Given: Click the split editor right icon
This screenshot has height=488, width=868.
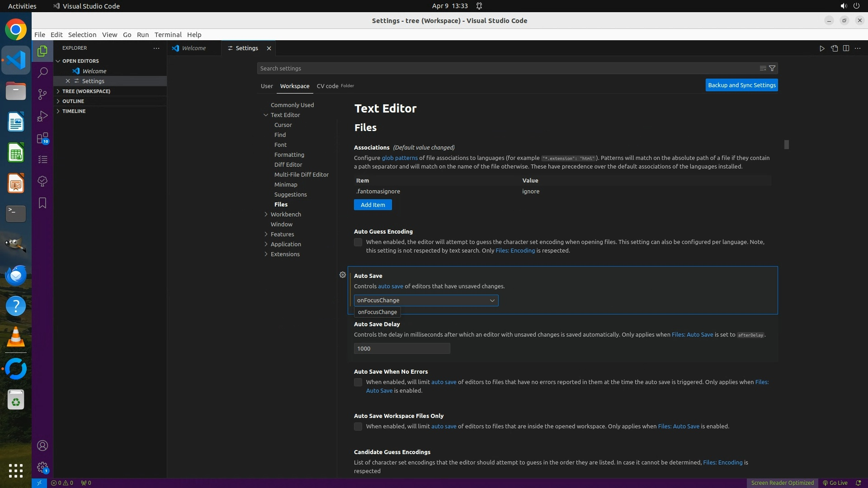Looking at the screenshot, I should (846, 48).
